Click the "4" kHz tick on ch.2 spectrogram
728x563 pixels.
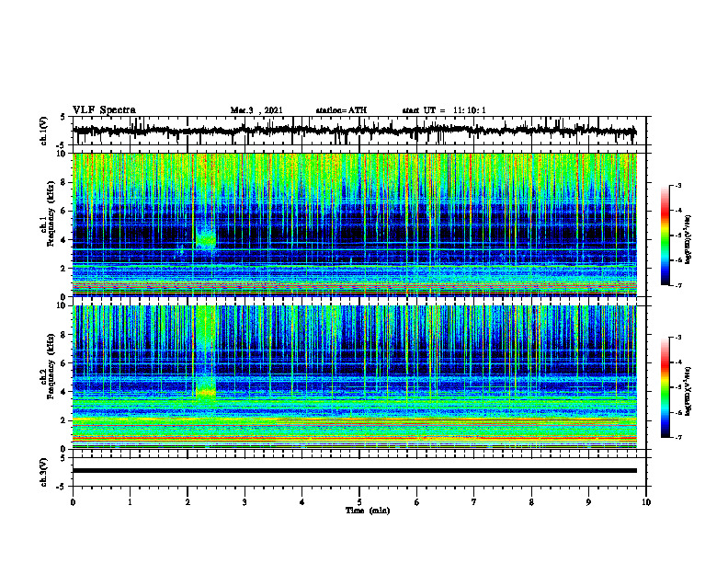click(64, 392)
